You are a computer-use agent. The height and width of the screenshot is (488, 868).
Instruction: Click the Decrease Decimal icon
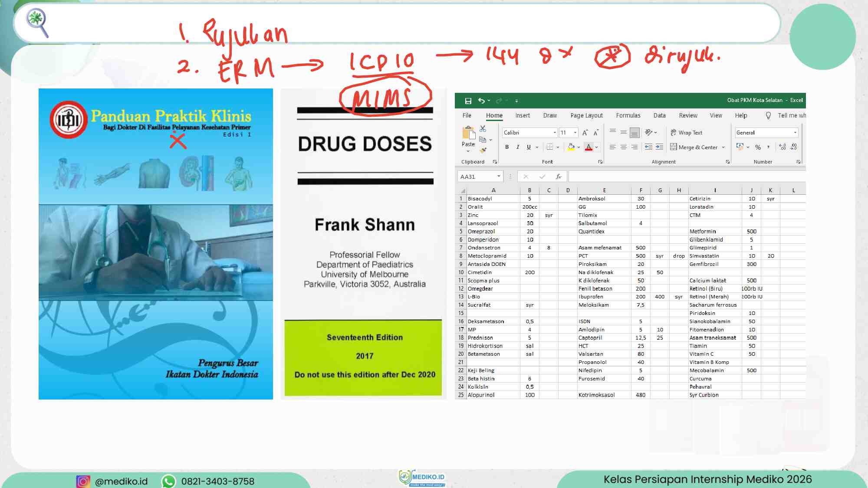pyautogui.click(x=793, y=147)
